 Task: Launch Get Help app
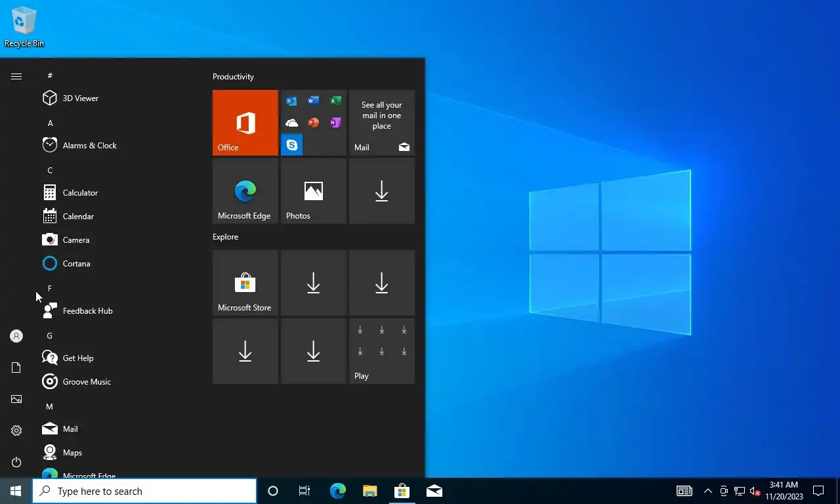tap(118, 358)
